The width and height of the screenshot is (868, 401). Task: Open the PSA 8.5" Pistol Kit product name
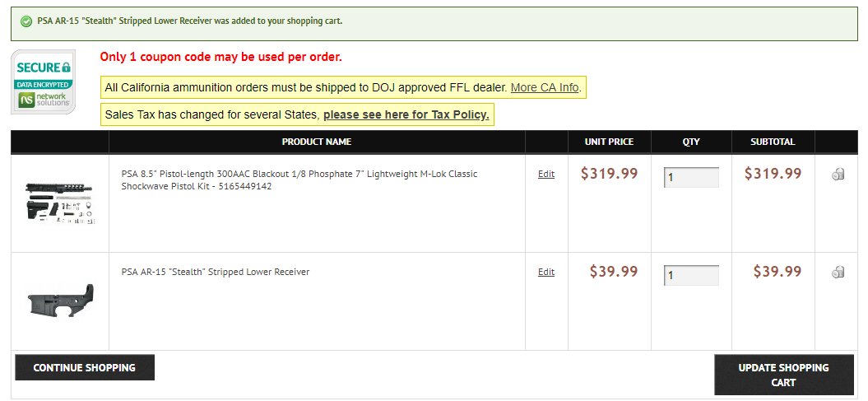[x=299, y=180]
